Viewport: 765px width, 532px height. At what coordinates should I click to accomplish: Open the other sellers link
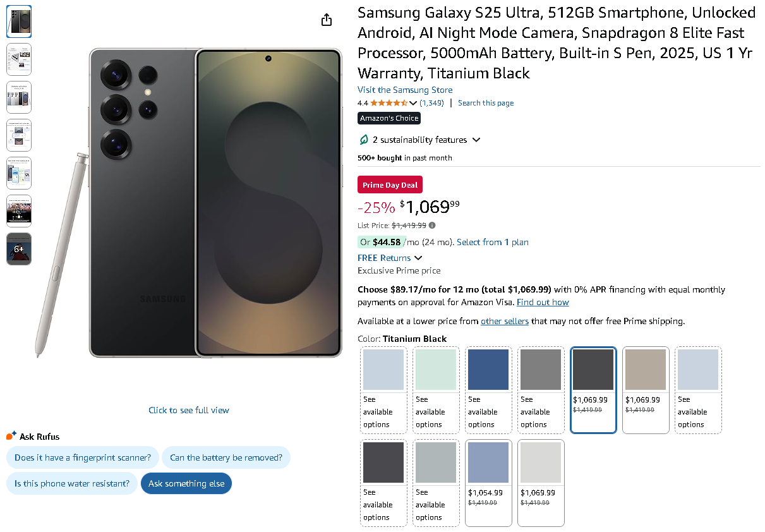504,321
